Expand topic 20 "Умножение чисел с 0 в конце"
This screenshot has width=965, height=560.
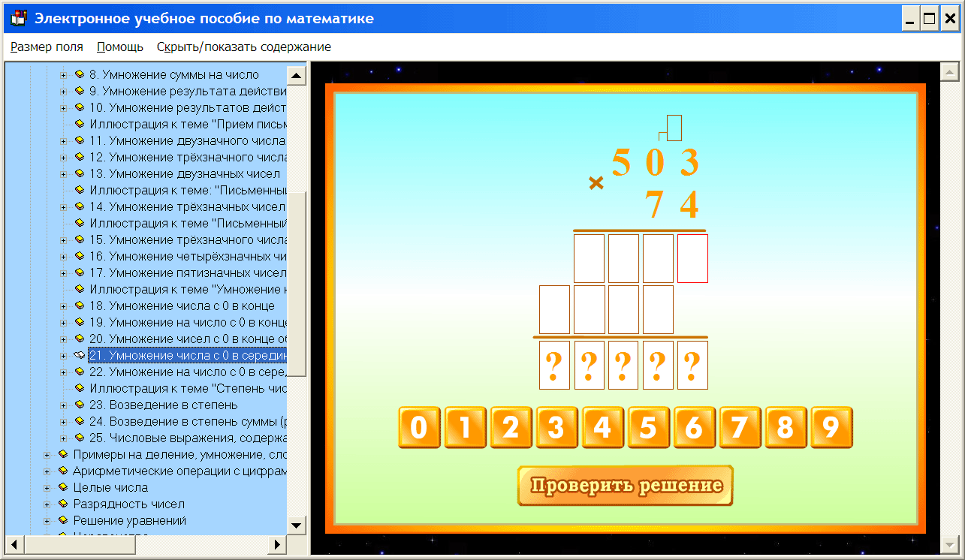63,339
